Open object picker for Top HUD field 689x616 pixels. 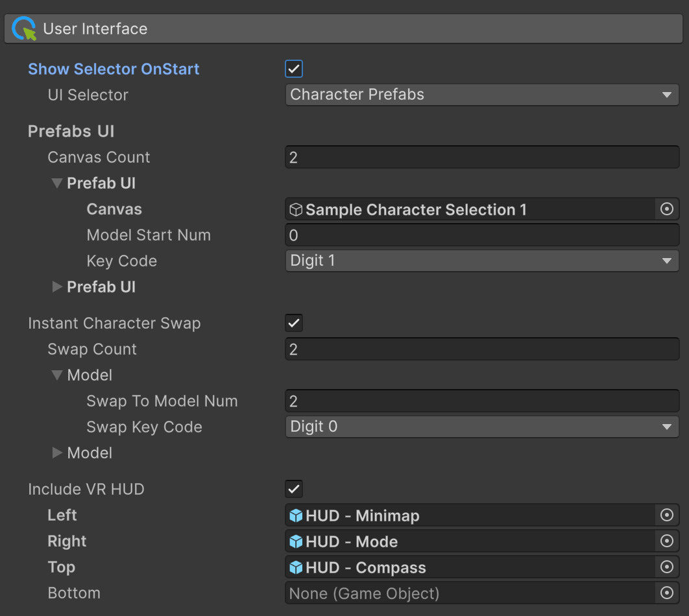666,567
